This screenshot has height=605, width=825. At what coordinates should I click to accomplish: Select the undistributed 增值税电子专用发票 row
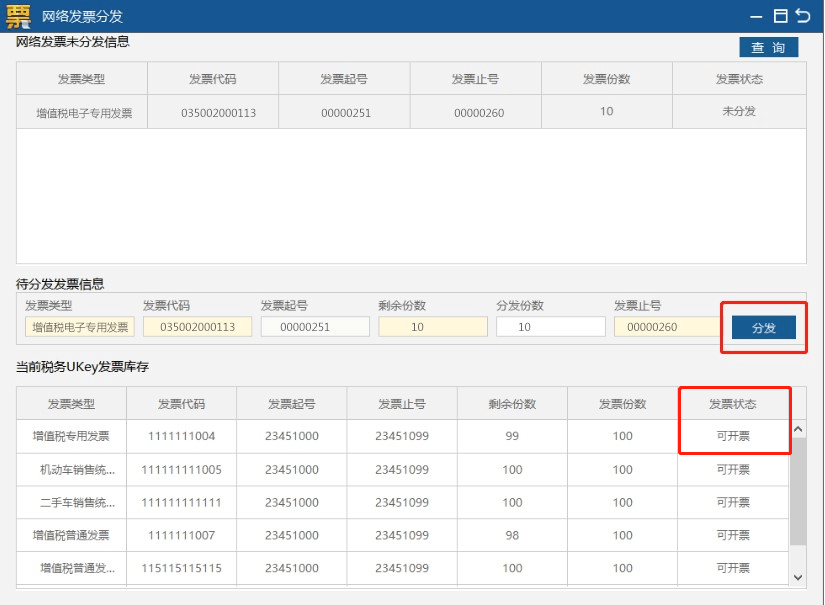(410, 112)
